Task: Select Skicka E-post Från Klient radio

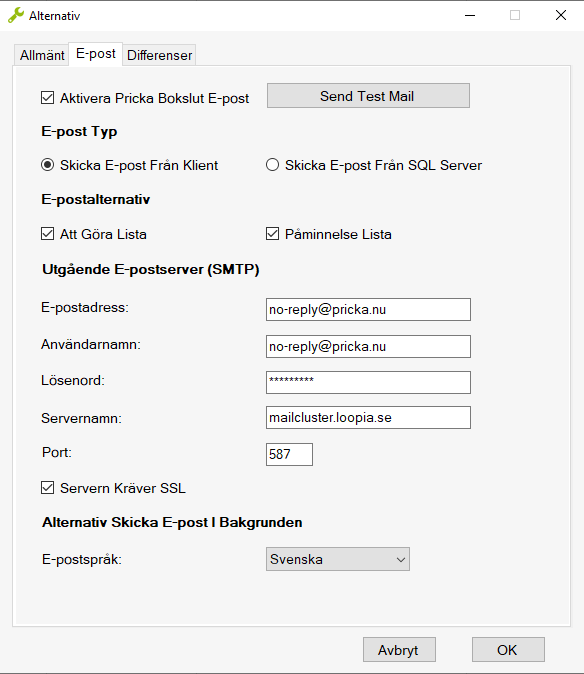Action: (48, 165)
